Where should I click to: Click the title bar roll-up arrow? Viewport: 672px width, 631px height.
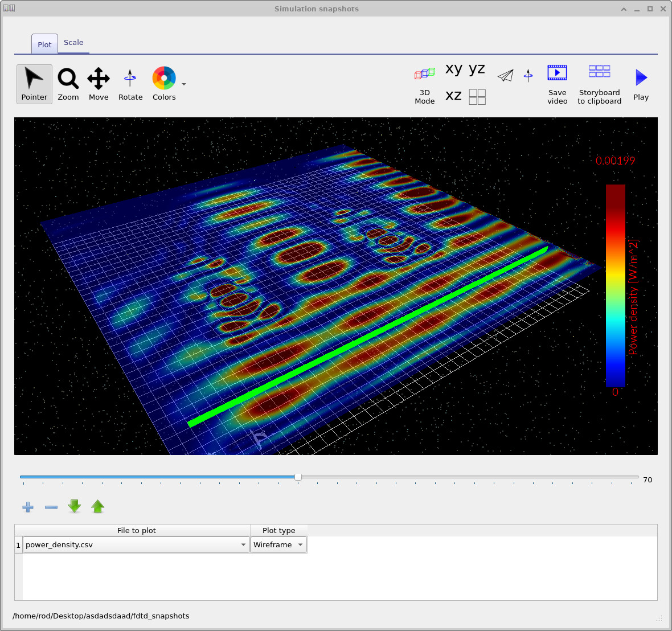[x=624, y=9]
